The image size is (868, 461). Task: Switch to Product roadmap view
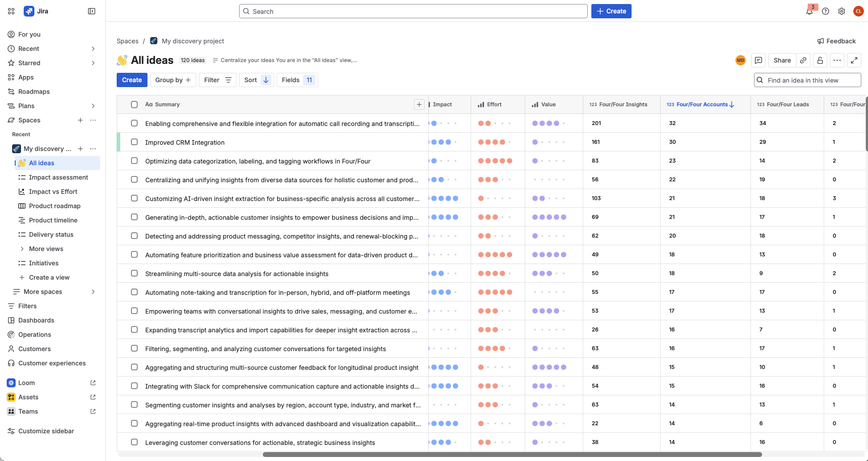pyautogui.click(x=55, y=206)
